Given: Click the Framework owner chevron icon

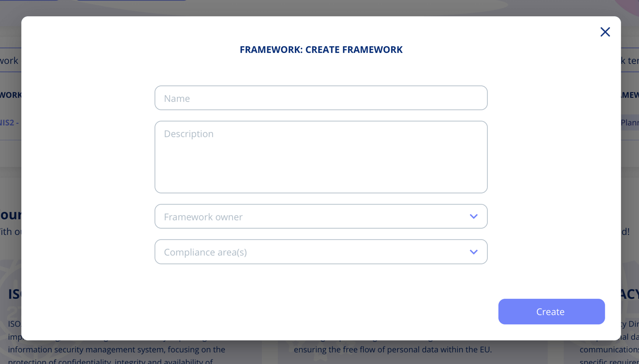Looking at the screenshot, I should coord(474,216).
